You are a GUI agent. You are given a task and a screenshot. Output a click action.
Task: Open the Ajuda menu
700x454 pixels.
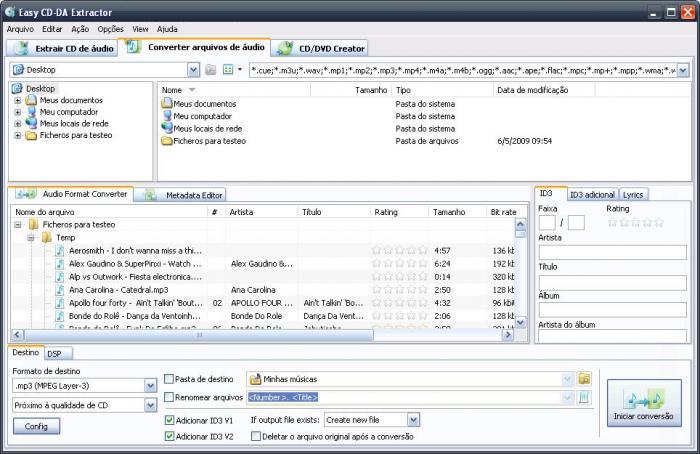[167, 29]
